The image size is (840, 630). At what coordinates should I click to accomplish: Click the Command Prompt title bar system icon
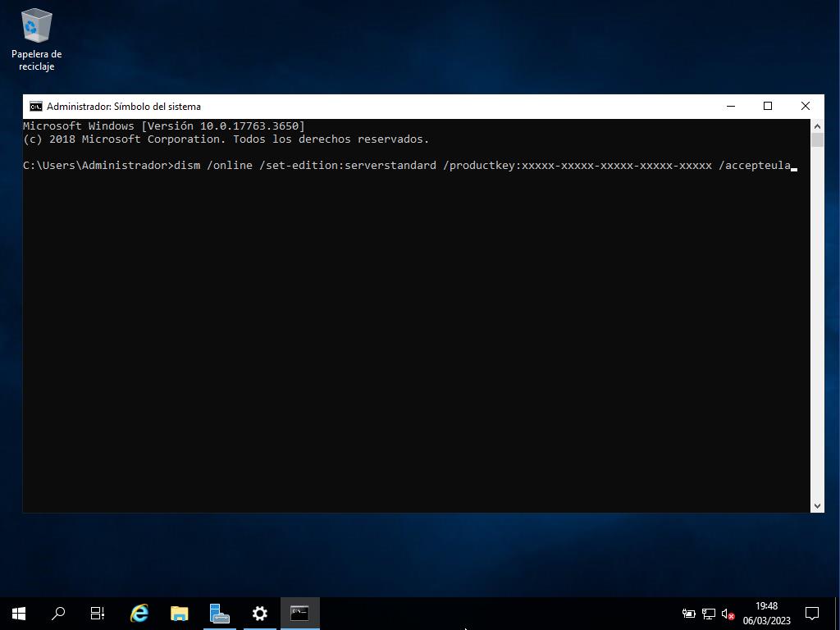coord(36,107)
